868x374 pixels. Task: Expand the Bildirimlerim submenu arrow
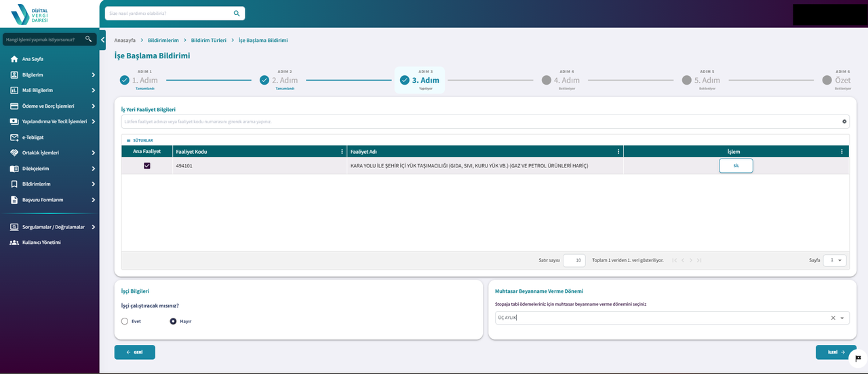(x=93, y=184)
